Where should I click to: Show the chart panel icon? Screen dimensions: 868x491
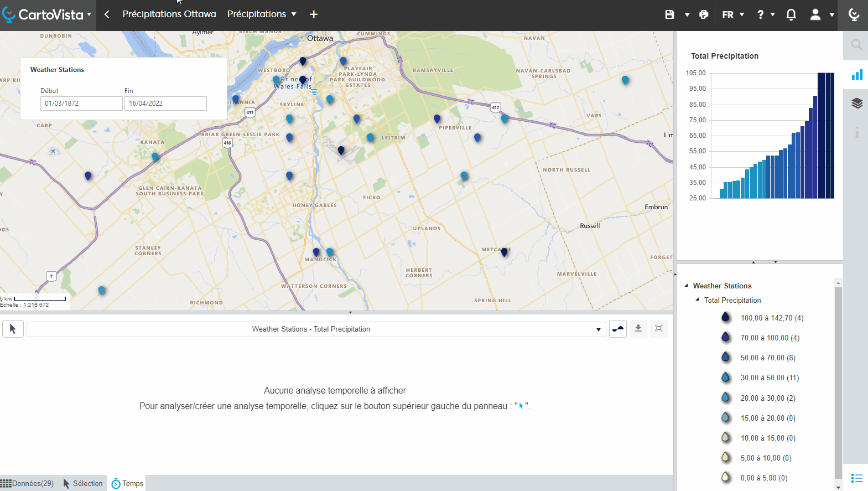coord(857,75)
